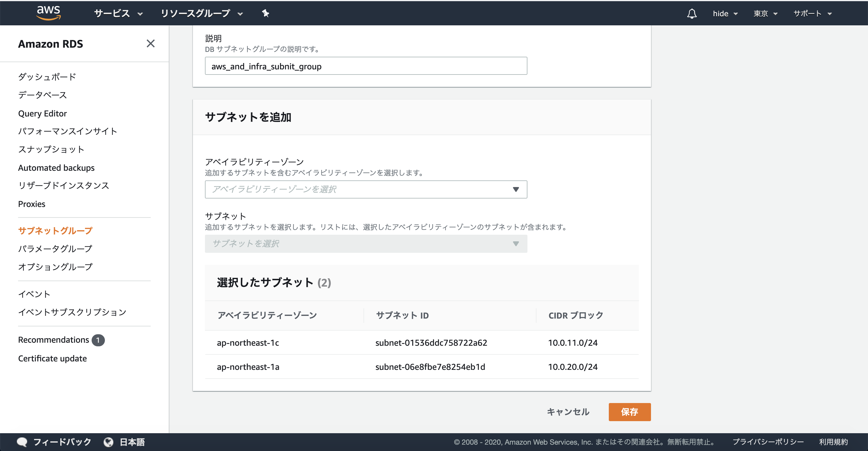Click the 10.0.20.0/24 CIDR cell
Screen dimensions: 868x451
coord(573,367)
